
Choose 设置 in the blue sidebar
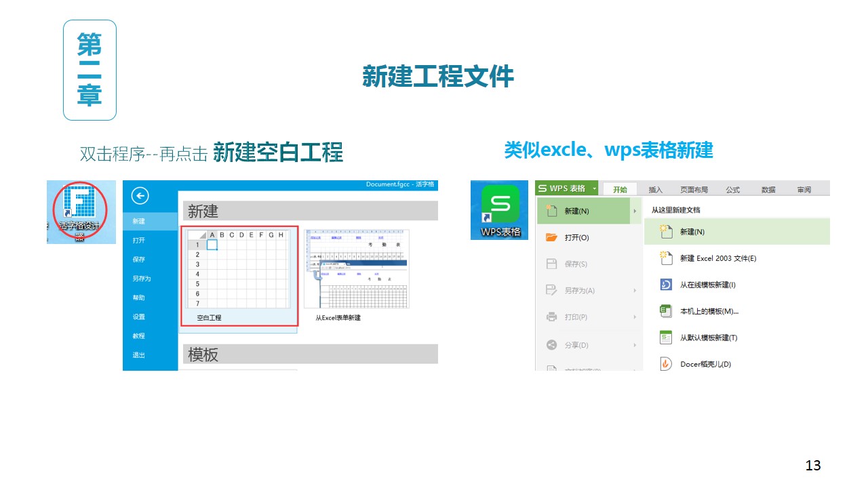tap(139, 317)
